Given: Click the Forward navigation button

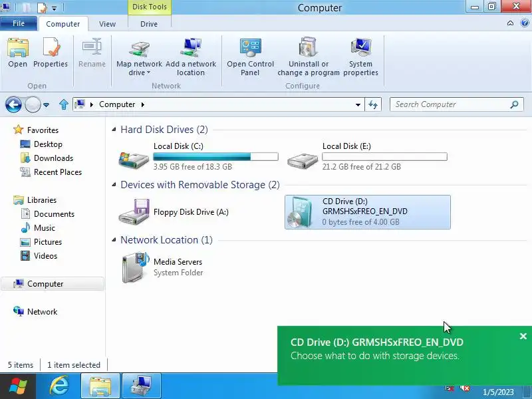Looking at the screenshot, I should pyautogui.click(x=33, y=104).
